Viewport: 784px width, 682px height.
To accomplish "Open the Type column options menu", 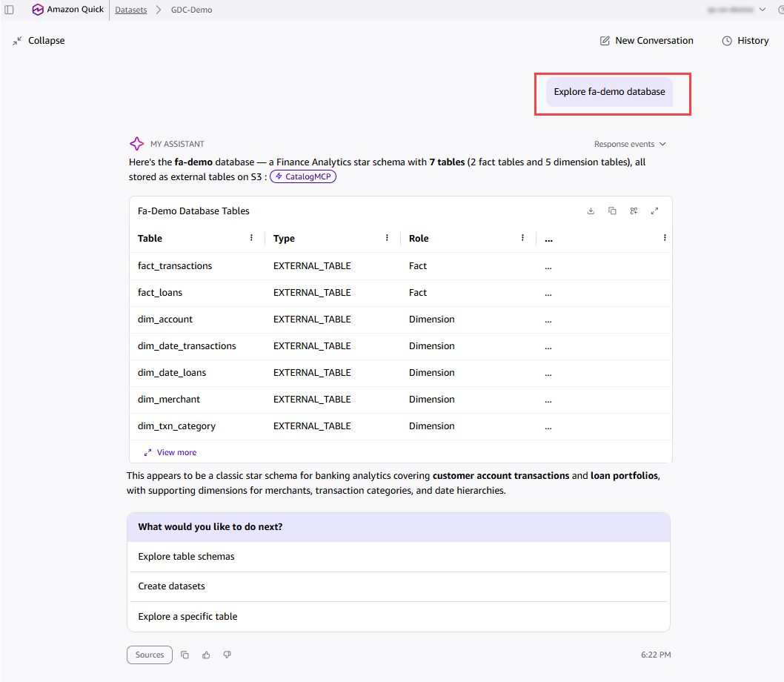I will click(x=387, y=238).
